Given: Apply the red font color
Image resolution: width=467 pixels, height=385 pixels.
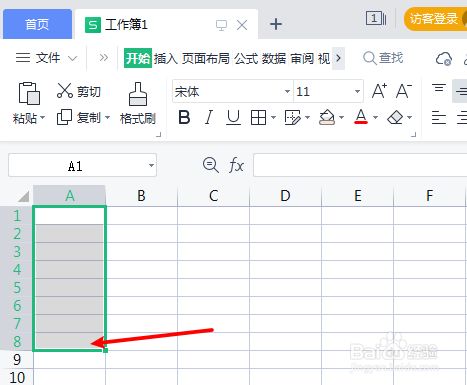Looking at the screenshot, I should (x=361, y=117).
